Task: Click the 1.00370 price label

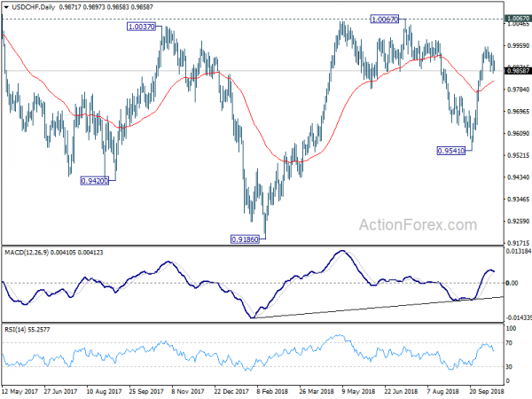Action: [x=141, y=27]
